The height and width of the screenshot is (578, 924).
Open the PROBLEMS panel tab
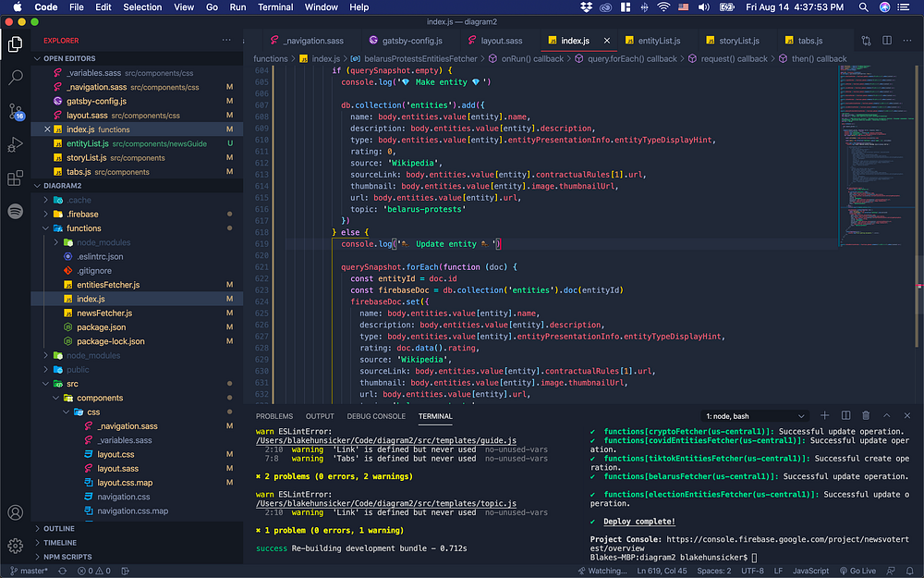click(x=274, y=416)
